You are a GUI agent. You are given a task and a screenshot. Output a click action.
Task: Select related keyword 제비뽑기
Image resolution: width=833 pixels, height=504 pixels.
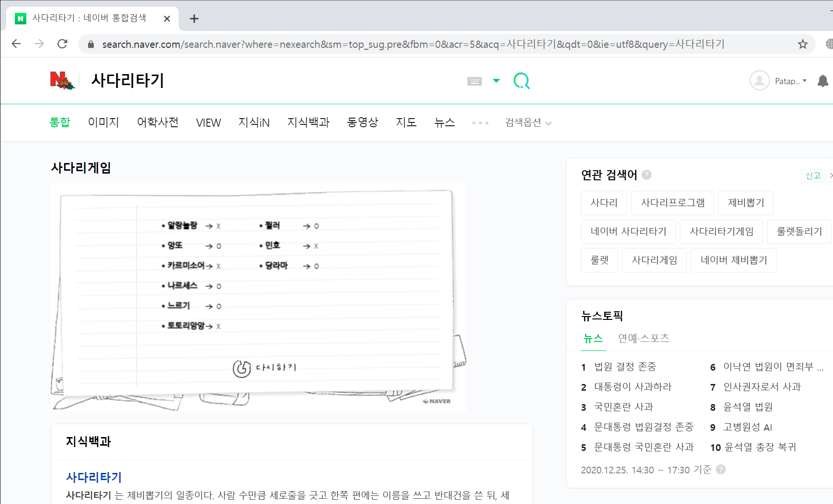746,203
